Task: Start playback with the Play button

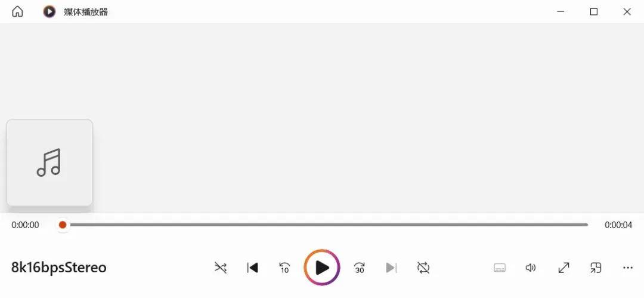Action: pos(322,268)
